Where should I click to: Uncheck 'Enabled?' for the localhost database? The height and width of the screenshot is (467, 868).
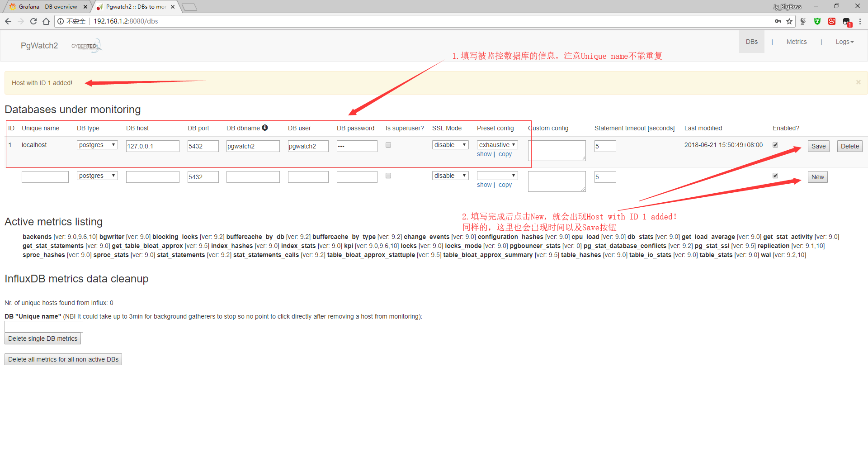click(775, 144)
